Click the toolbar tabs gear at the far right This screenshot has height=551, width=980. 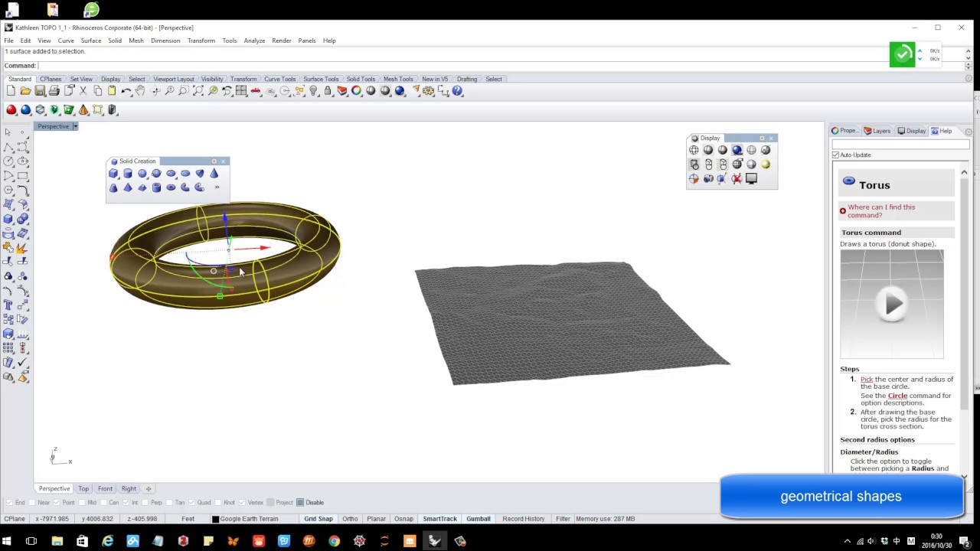coord(968,79)
